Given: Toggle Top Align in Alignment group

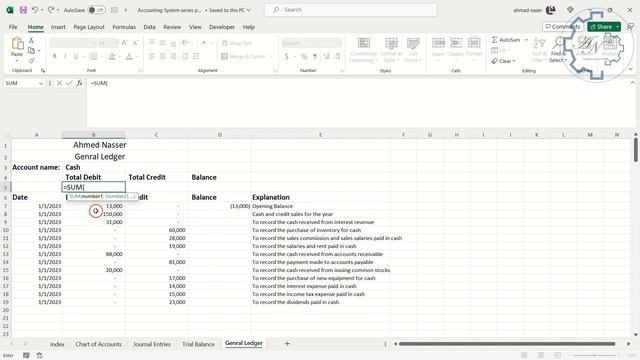Looking at the screenshot, I should tap(152, 43).
